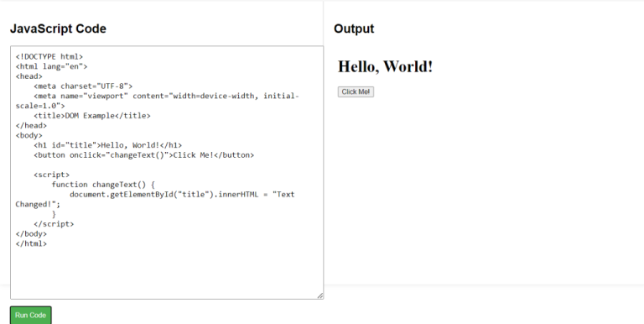Click the Hello, World! heading in output
The width and height of the screenshot is (644, 324).
385,66
